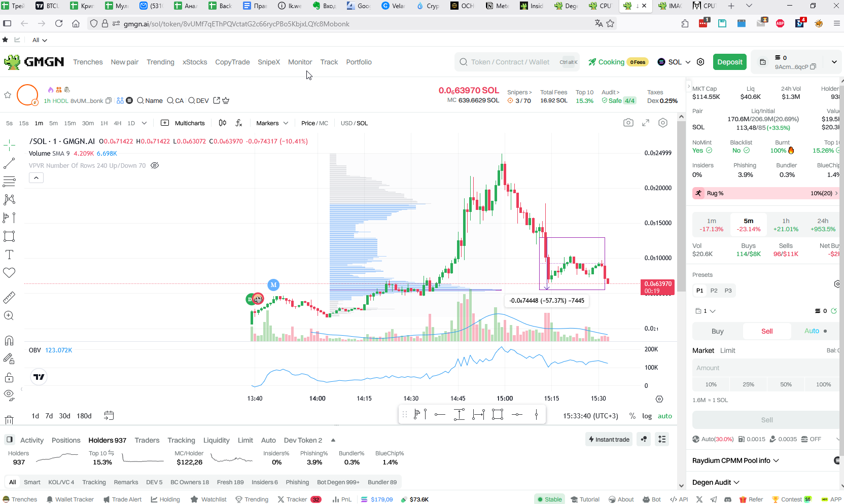Enable magnet mode icon
This screenshot has height=504, width=844.
9,340
